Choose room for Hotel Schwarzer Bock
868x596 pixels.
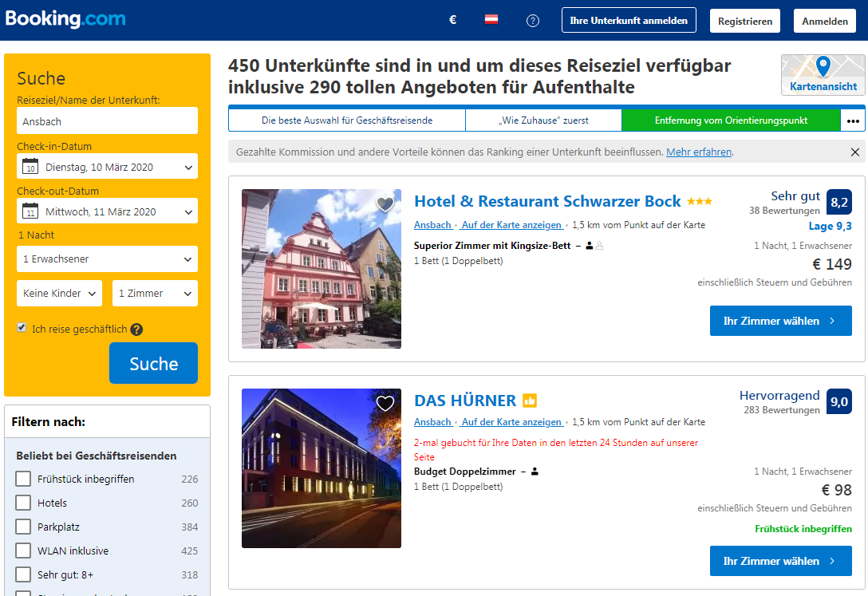(x=780, y=321)
